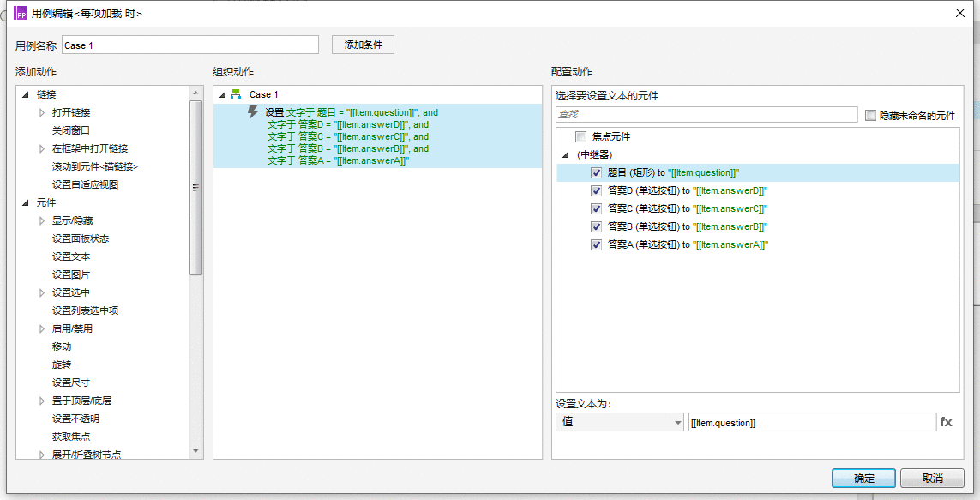The height and width of the screenshot is (500, 980).
Task: Click the lightning bolt action icon
Action: [x=253, y=112]
